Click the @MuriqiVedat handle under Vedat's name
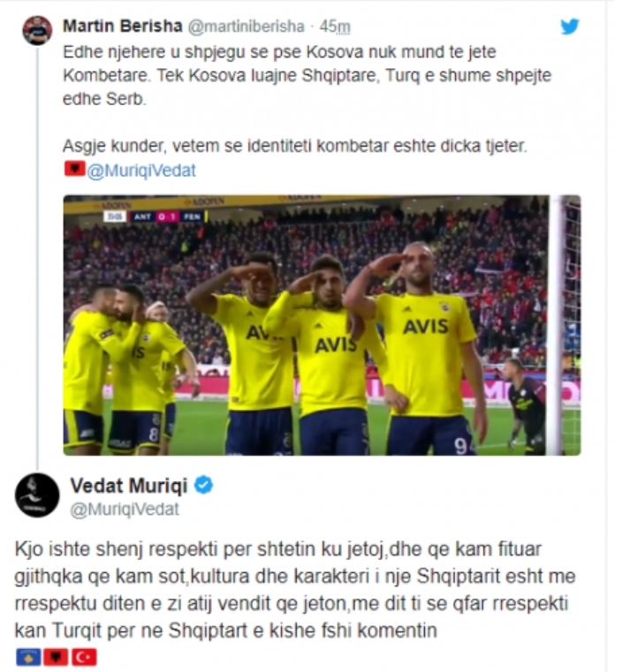This screenshot has height=672, width=630. click(125, 510)
